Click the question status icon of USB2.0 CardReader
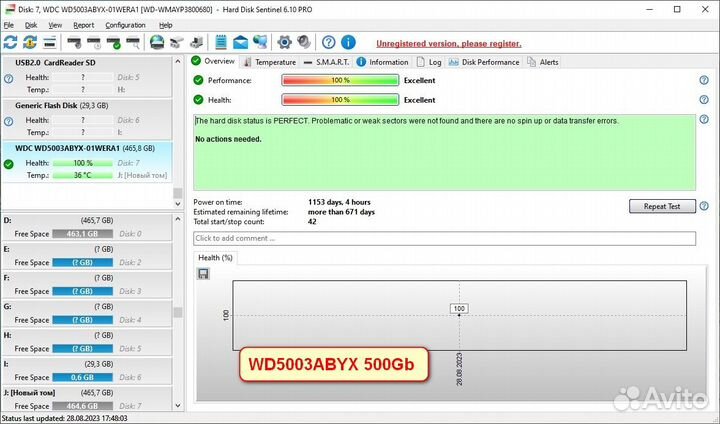This screenshot has height=424, width=720. pyautogui.click(x=8, y=79)
